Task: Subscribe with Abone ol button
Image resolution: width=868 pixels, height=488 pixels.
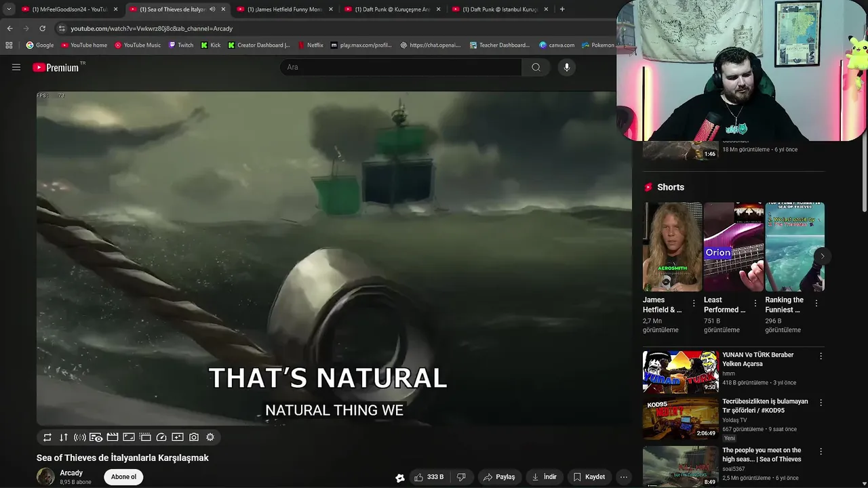Action: (123, 476)
